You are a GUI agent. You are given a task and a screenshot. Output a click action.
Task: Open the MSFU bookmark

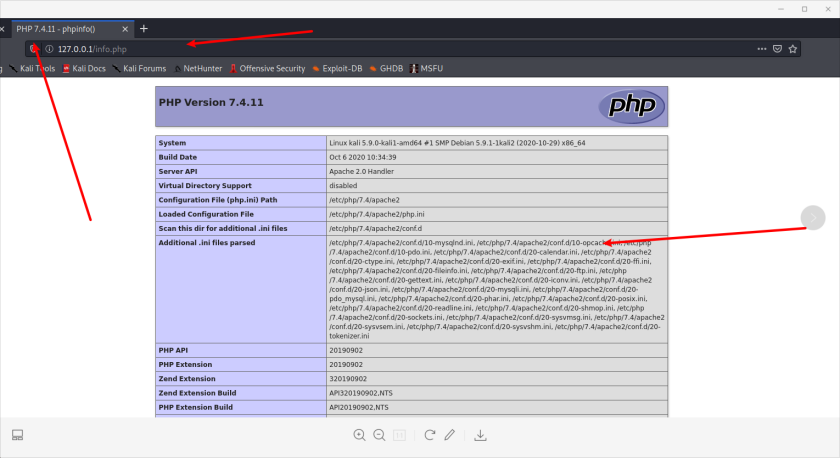pos(426,69)
